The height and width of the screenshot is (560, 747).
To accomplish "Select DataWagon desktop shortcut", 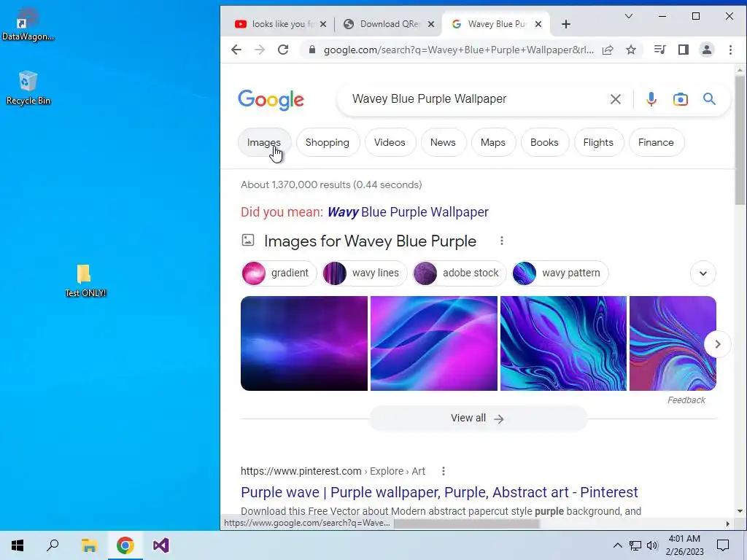I will (x=28, y=25).
